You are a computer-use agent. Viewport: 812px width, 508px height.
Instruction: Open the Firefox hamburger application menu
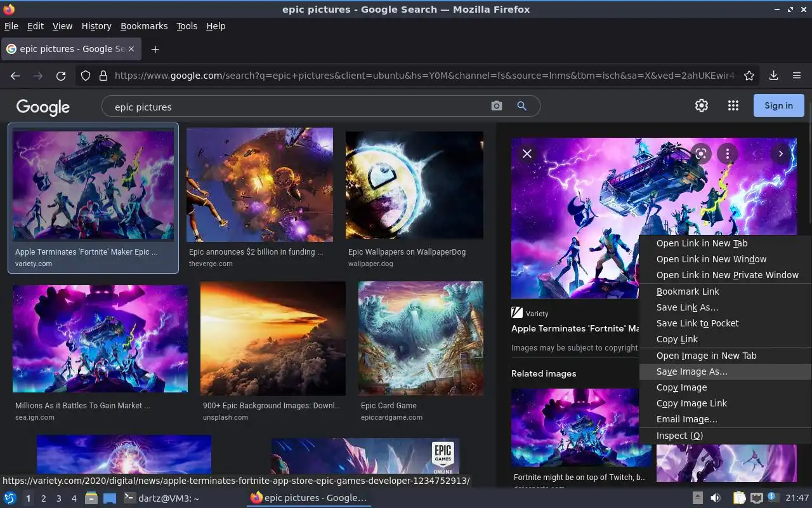coord(797,76)
